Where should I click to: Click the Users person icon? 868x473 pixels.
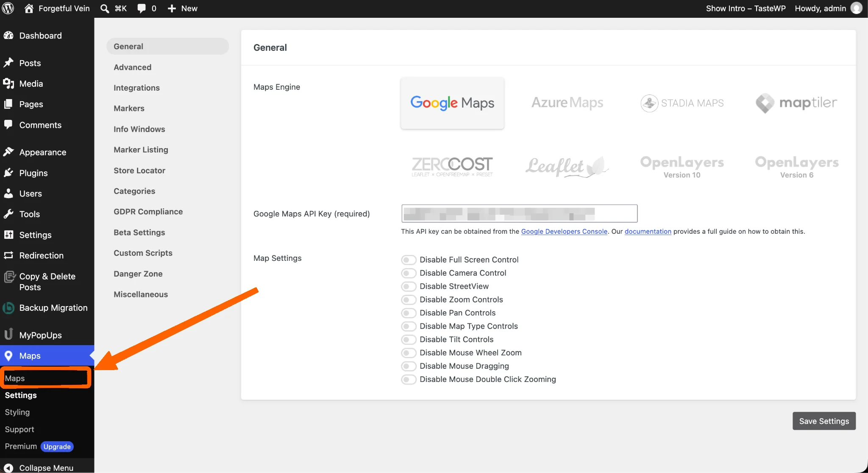pyautogui.click(x=8, y=194)
